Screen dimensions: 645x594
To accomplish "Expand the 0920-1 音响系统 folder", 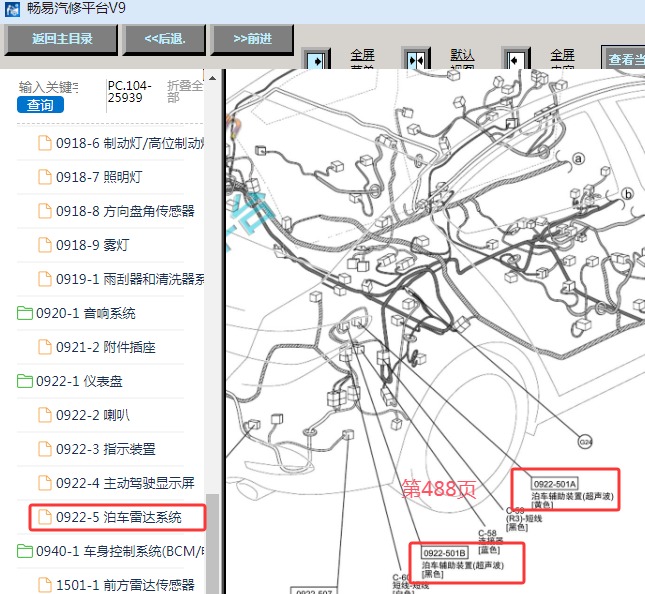I will click(86, 313).
